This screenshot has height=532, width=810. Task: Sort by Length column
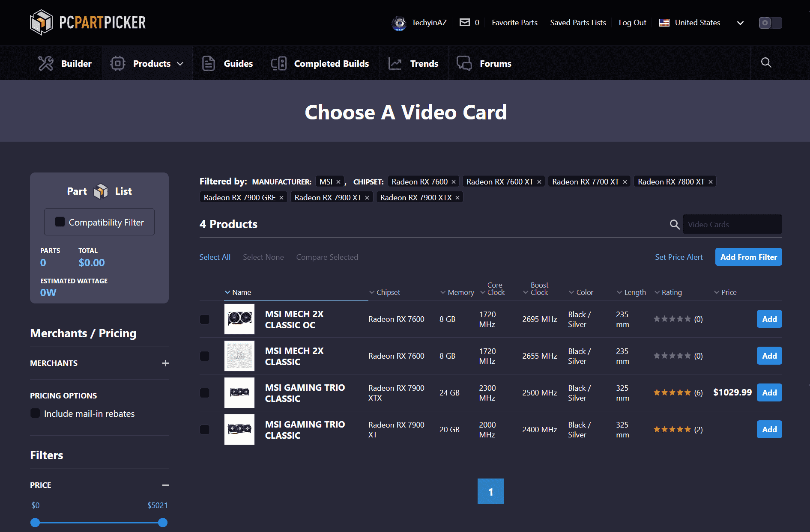(631, 292)
